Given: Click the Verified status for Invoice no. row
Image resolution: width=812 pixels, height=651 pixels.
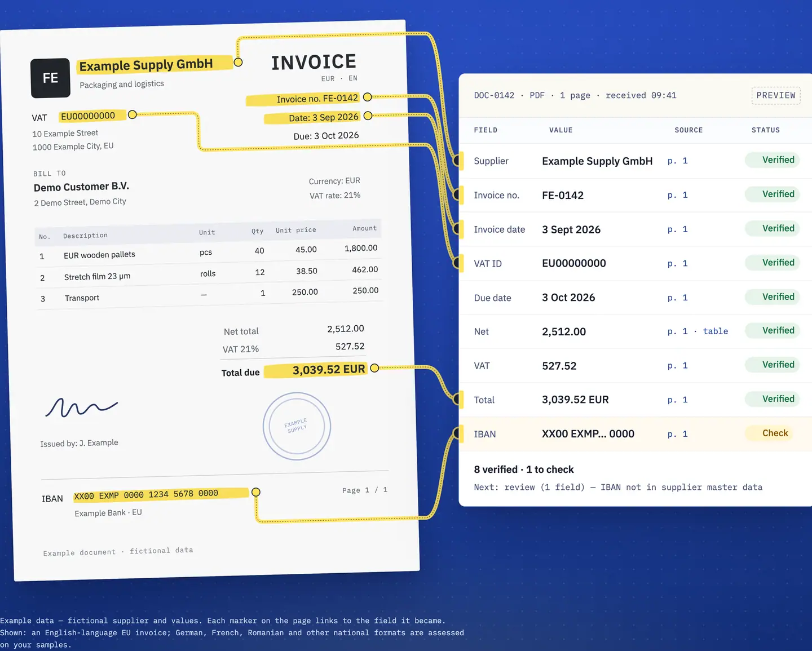Looking at the screenshot, I should pyautogui.click(x=773, y=194).
